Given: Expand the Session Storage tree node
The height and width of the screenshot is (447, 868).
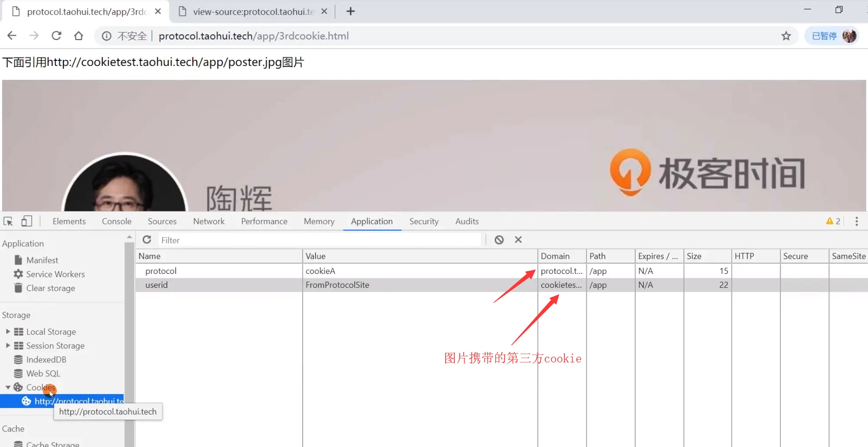Looking at the screenshot, I should 8,345.
